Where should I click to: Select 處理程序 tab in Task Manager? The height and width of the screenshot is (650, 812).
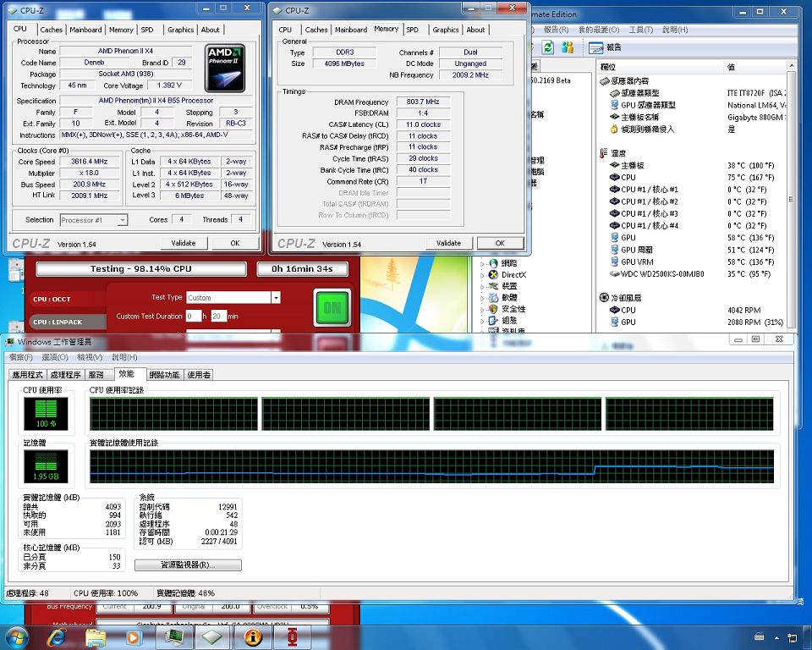tap(65, 375)
